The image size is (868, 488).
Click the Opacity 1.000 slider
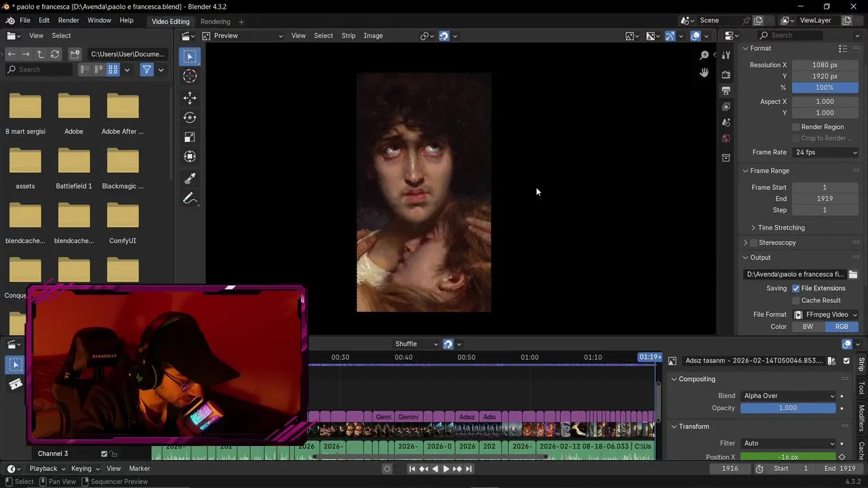tap(788, 408)
